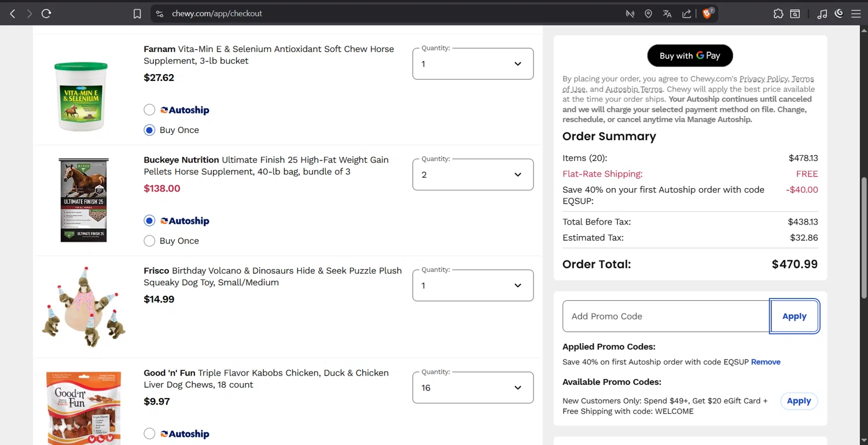Viewport: 868px width, 445px height.
Task: Reload the Chewy checkout page
Action: [x=46, y=13]
